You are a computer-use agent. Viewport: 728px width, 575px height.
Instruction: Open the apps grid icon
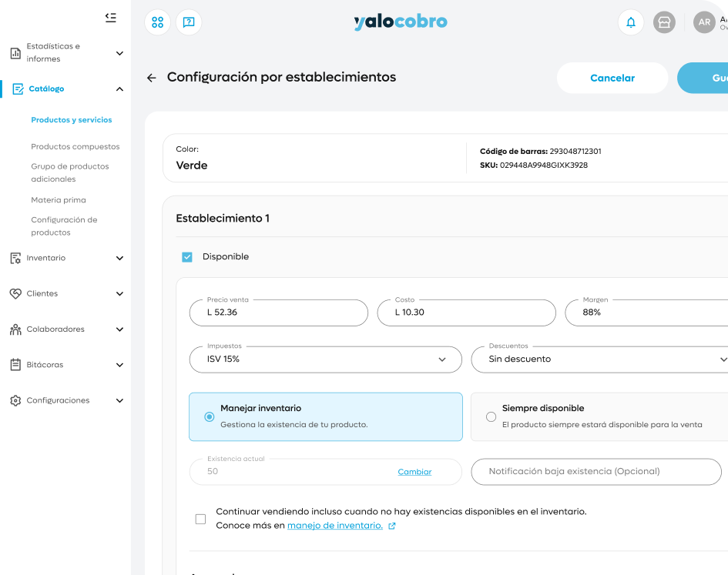coord(158,22)
